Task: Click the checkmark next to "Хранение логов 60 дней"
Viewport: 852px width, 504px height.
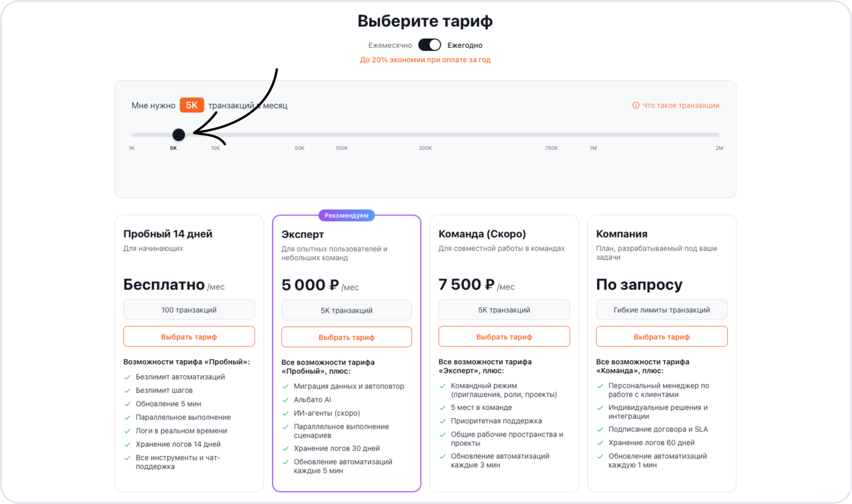Action: (x=600, y=443)
